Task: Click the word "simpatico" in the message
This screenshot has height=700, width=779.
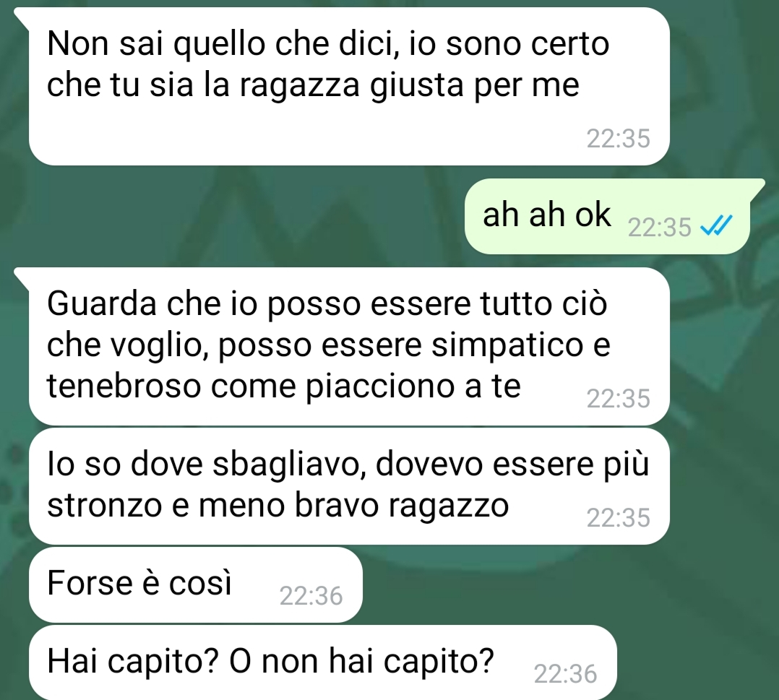Action: pyautogui.click(x=507, y=345)
